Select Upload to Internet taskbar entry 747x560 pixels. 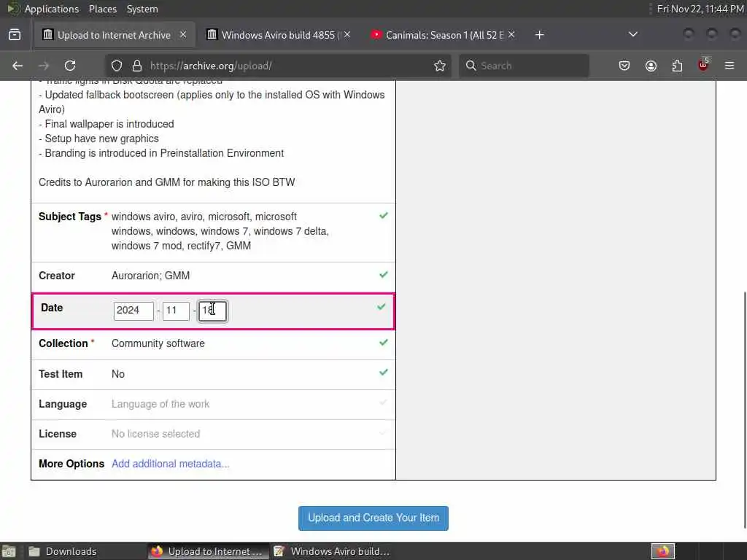(206, 551)
